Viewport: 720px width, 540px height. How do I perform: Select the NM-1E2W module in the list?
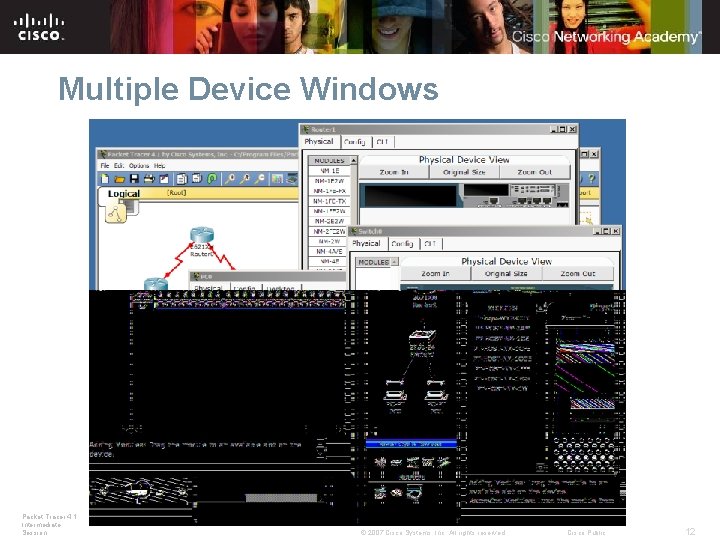click(x=329, y=181)
